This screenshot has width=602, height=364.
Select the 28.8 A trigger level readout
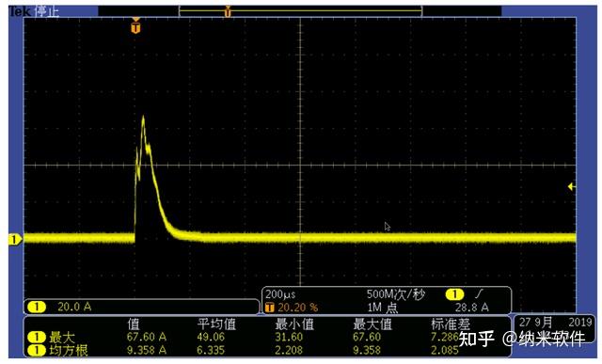click(x=472, y=308)
